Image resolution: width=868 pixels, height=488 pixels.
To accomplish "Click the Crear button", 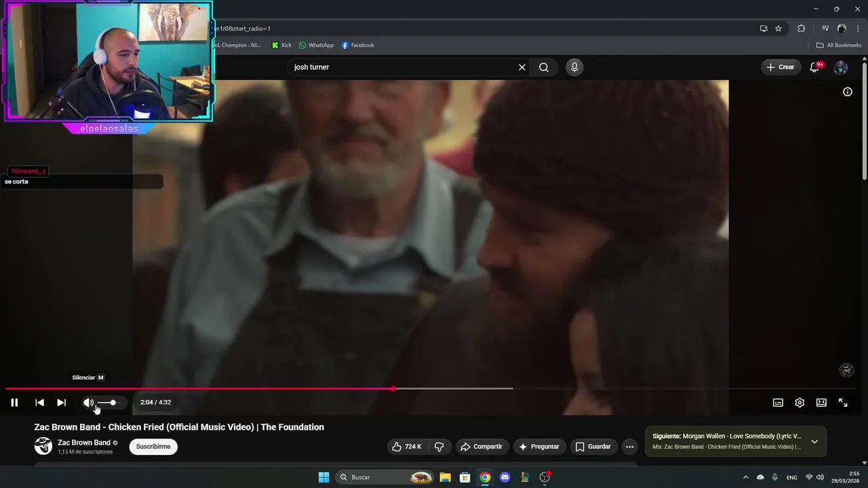I will coord(780,67).
